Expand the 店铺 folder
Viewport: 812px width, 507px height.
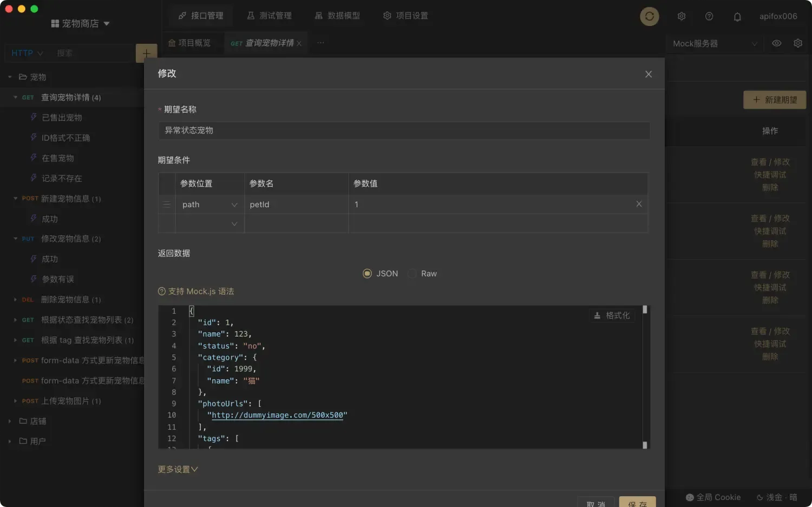pos(9,421)
